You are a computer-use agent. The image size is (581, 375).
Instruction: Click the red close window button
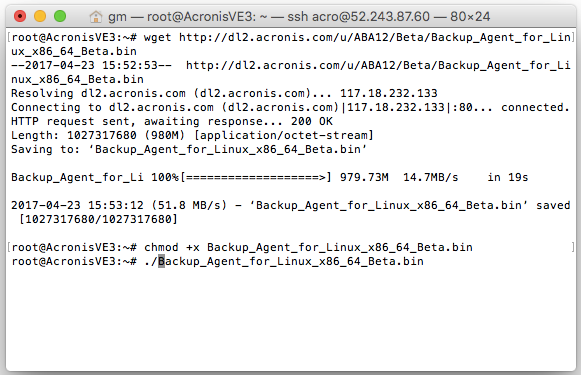coord(20,16)
